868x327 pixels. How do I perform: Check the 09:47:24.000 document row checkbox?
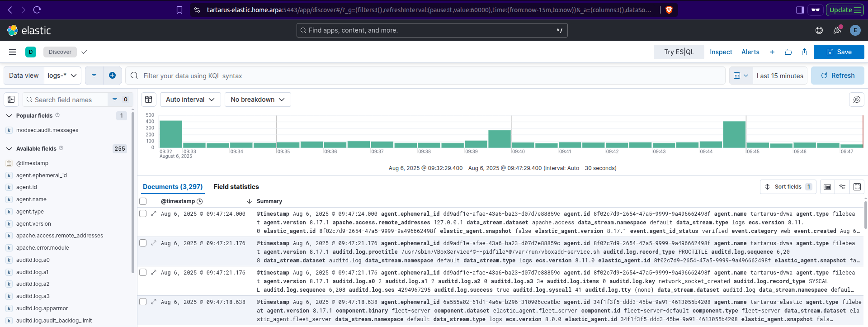coord(143,214)
